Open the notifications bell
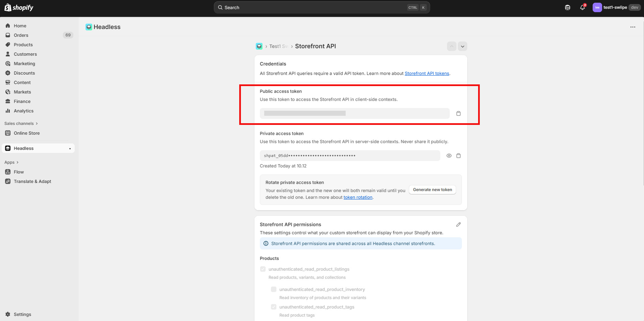 pos(583,7)
